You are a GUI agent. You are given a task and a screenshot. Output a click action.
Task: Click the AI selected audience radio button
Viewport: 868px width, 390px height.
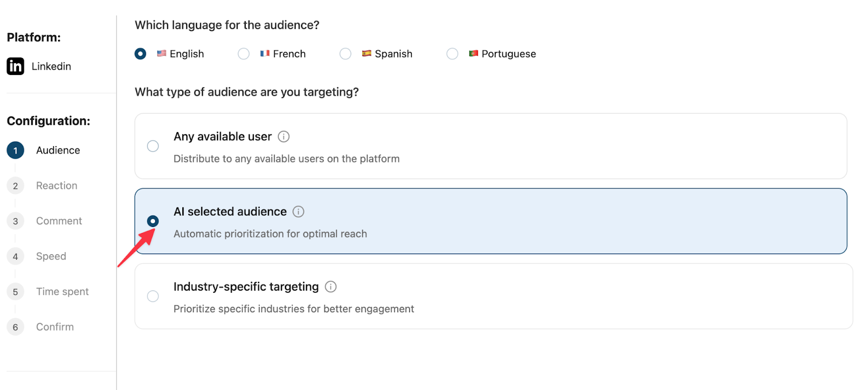point(153,221)
